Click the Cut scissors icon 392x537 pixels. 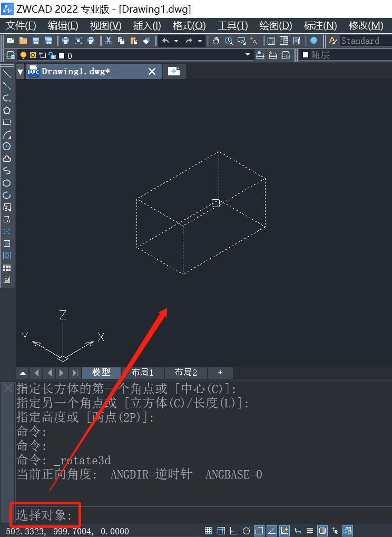(x=109, y=41)
